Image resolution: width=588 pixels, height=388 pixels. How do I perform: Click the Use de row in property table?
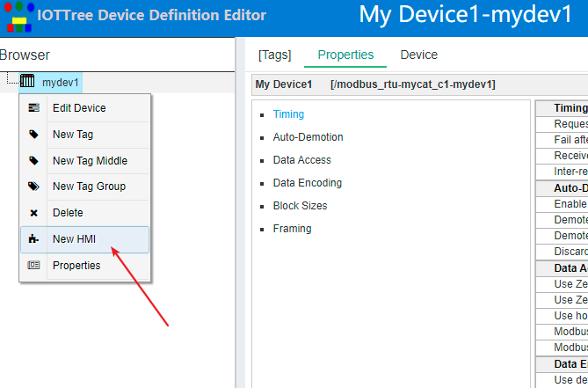point(562,380)
